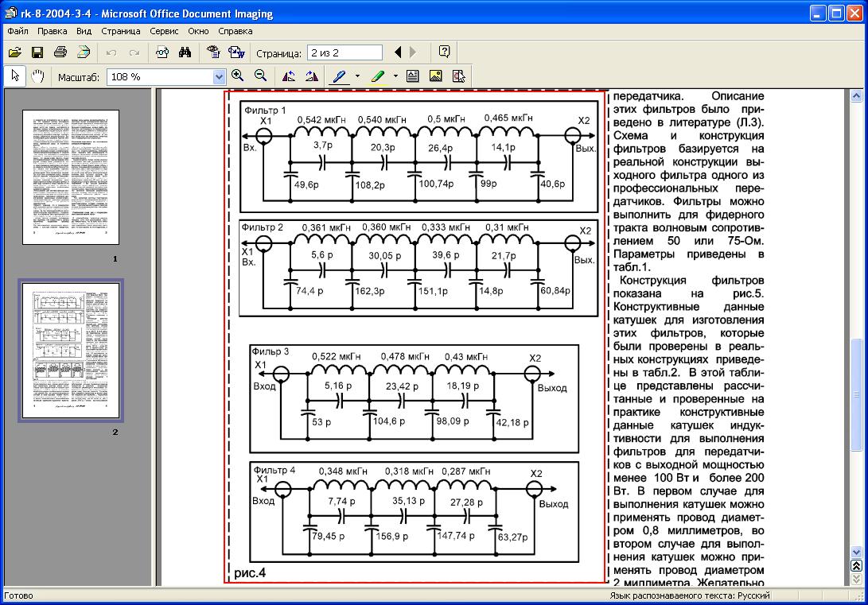Select the blue Pen annotation tool
868x605 pixels.
coord(340,76)
